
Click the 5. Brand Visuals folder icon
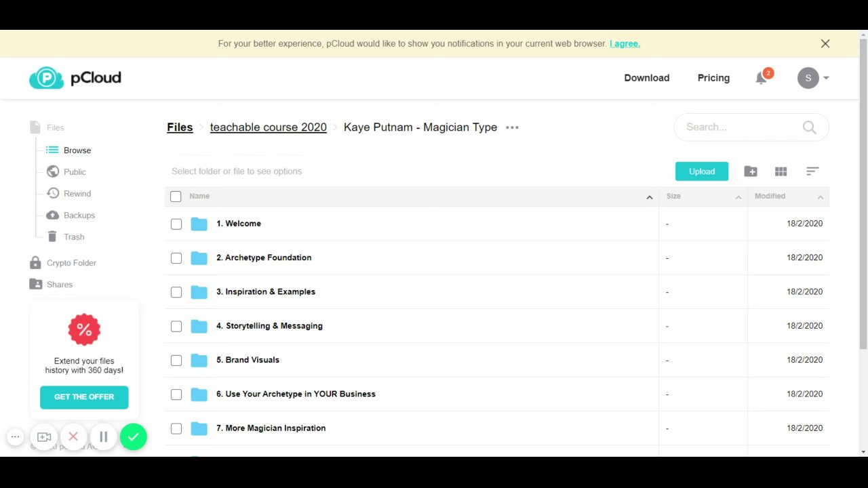click(x=199, y=361)
